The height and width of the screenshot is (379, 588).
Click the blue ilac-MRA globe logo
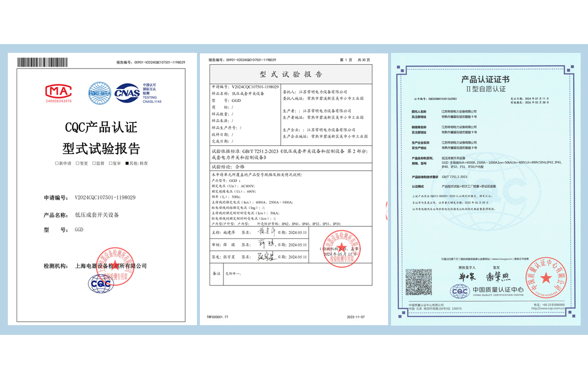tap(100, 92)
